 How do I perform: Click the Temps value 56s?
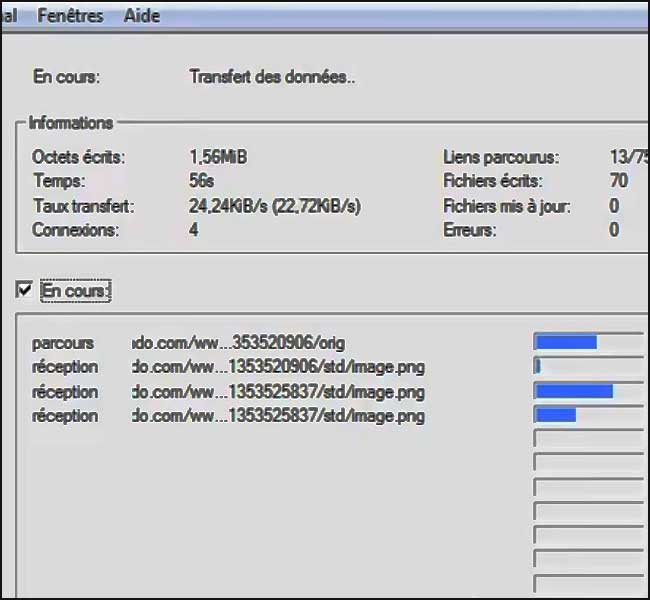coord(201,181)
